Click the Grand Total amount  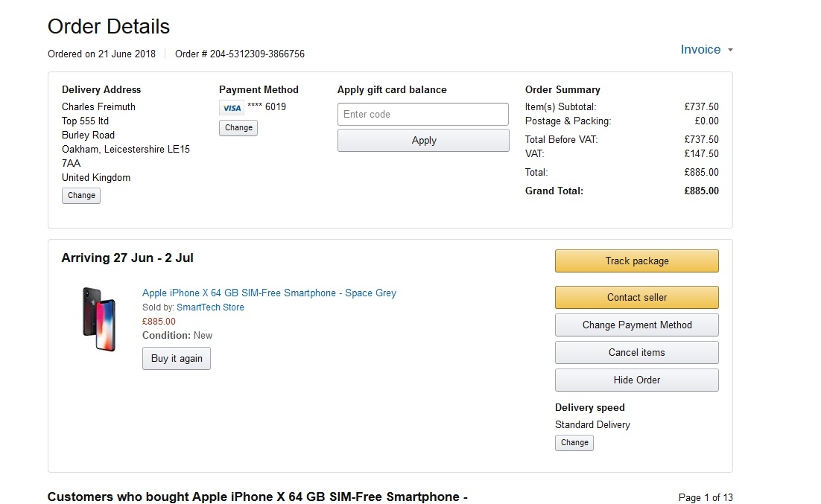tap(701, 191)
